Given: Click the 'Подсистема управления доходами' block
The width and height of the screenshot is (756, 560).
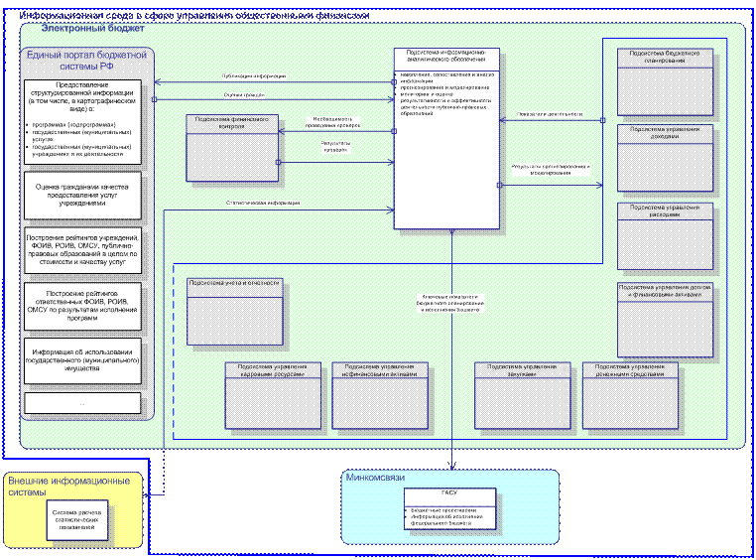Looking at the screenshot, I should 665,157.
